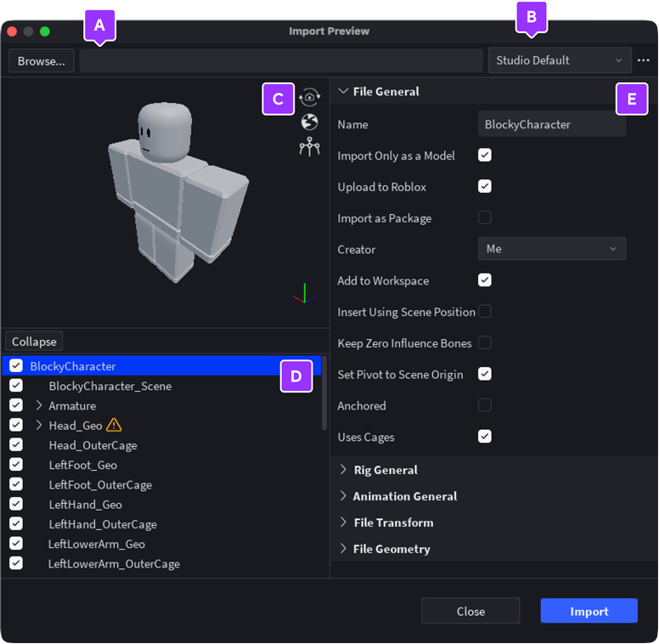Screen dimensions: 659x644
Task: Enable Insert Using Scene Position checkbox
Action: point(485,312)
